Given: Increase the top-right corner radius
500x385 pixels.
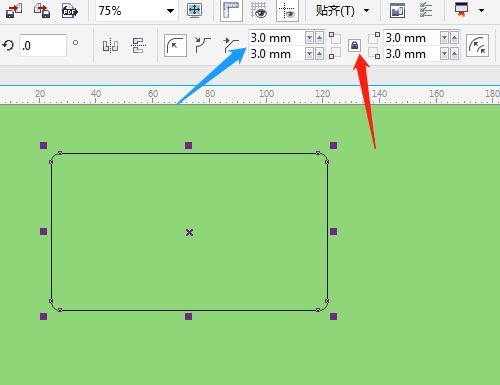Looking at the screenshot, I should point(454,38).
